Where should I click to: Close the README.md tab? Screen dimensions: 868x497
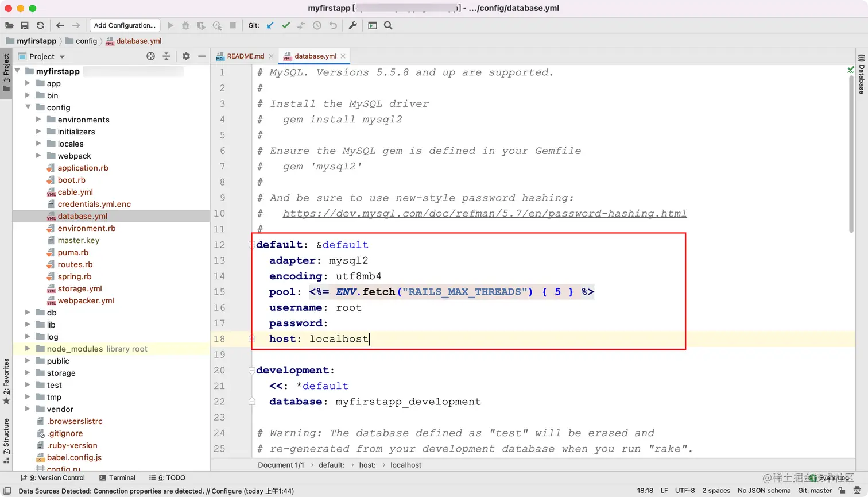coord(272,56)
